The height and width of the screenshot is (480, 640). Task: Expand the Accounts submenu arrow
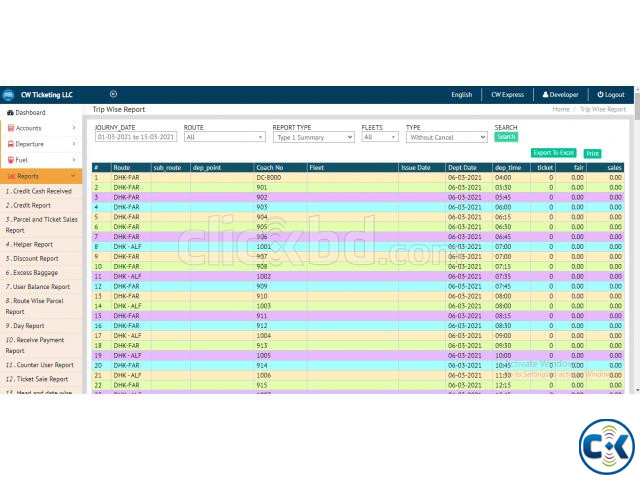74,128
